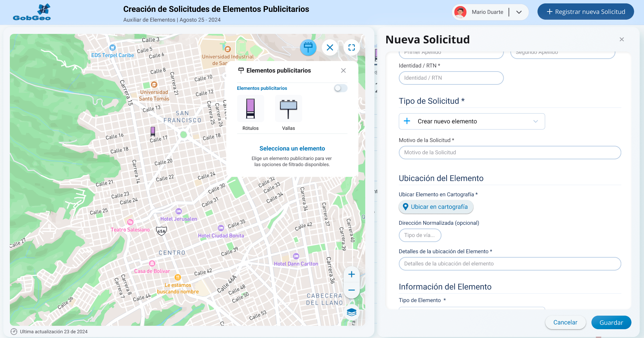This screenshot has width=644, height=338.
Task: Click the purple sign marker on map
Action: (153, 131)
